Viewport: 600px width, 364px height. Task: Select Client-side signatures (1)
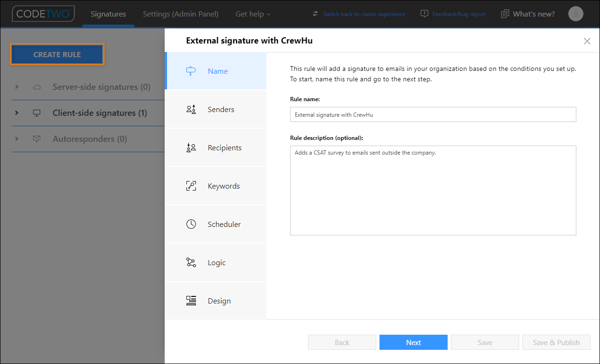(100, 113)
